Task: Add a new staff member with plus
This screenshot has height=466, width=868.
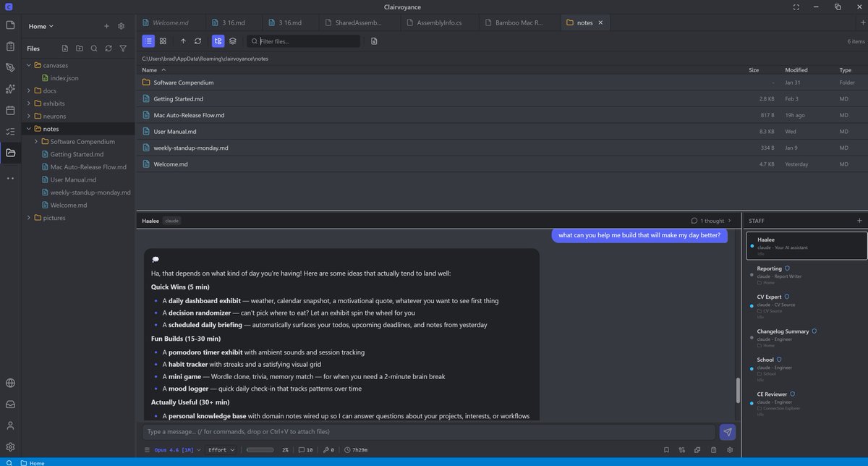Action: [859, 221]
